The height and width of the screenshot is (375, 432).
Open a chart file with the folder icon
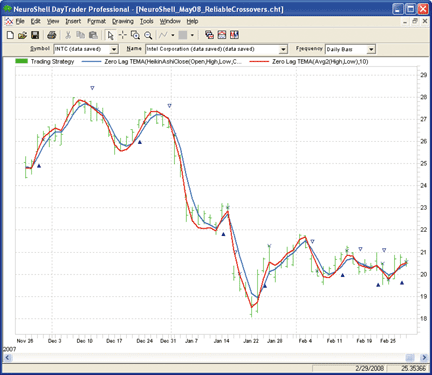(22, 35)
